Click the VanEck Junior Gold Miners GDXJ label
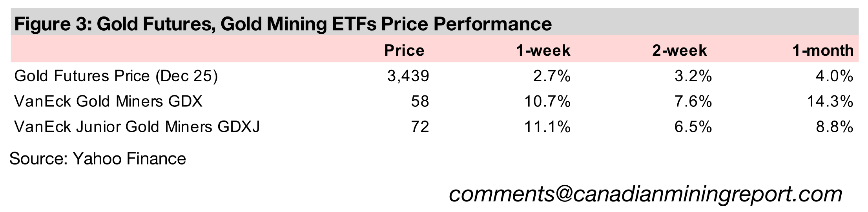868x212 pixels. [x=137, y=127]
